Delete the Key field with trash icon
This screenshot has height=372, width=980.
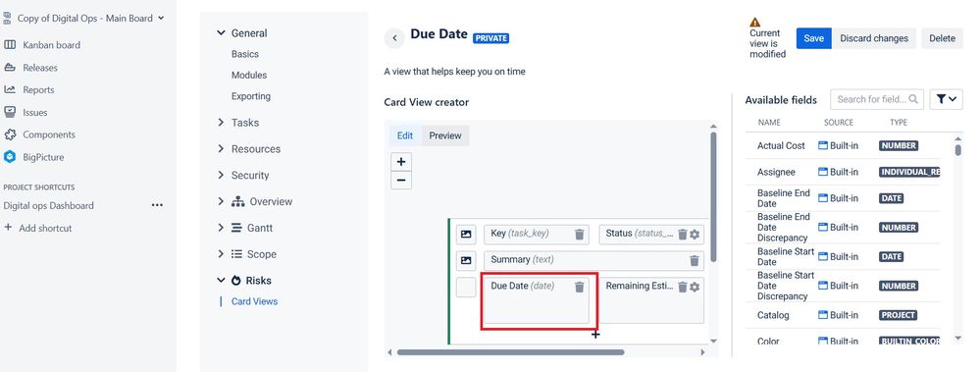(x=580, y=234)
